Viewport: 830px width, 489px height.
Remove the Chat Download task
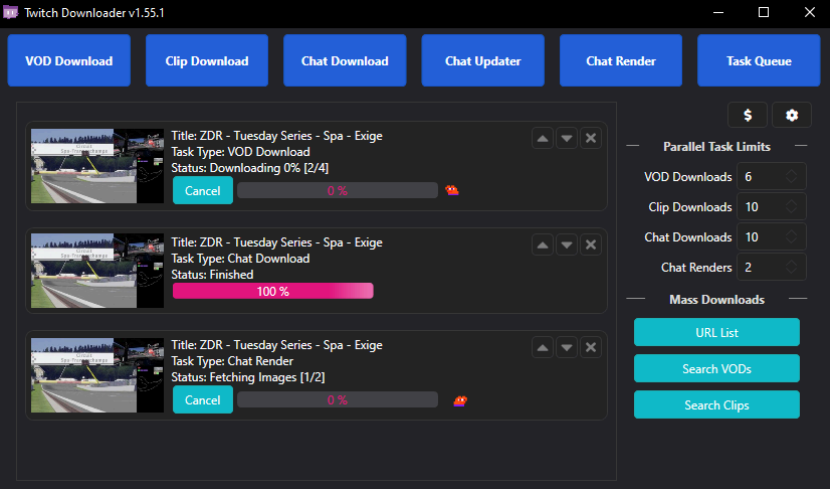(591, 245)
